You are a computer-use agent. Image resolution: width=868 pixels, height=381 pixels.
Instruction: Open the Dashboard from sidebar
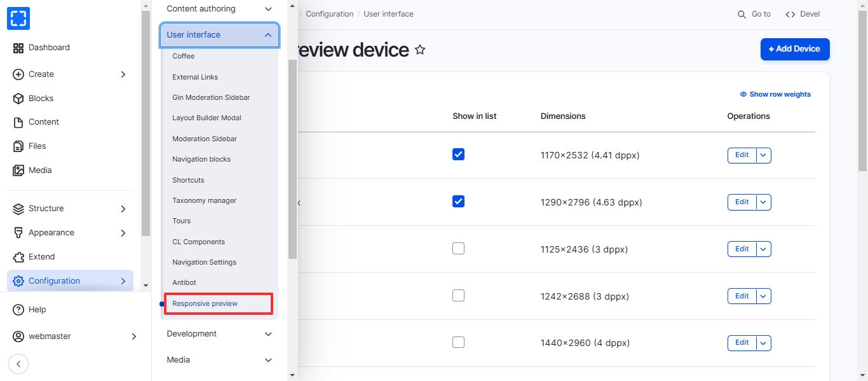pyautogui.click(x=48, y=48)
